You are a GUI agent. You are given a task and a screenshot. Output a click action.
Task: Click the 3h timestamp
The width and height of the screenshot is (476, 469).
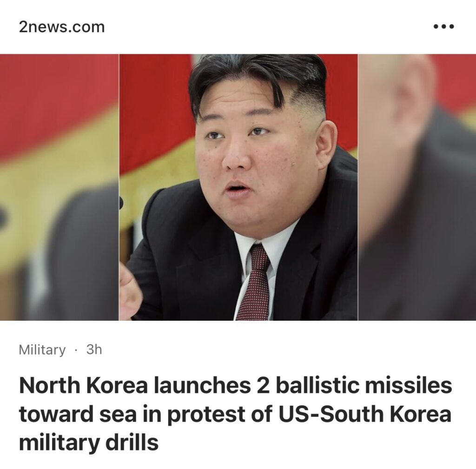pos(94,350)
